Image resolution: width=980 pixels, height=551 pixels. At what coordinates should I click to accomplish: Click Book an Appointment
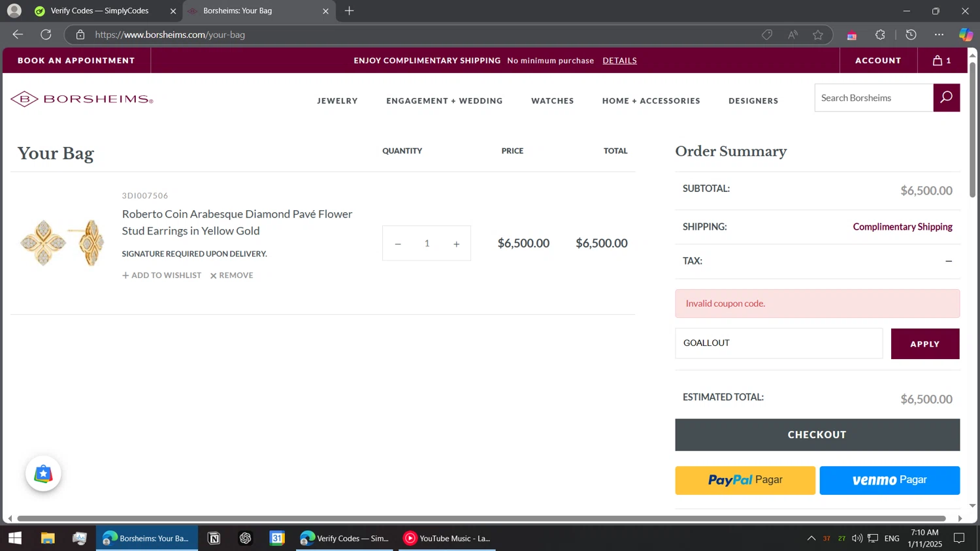click(76, 60)
